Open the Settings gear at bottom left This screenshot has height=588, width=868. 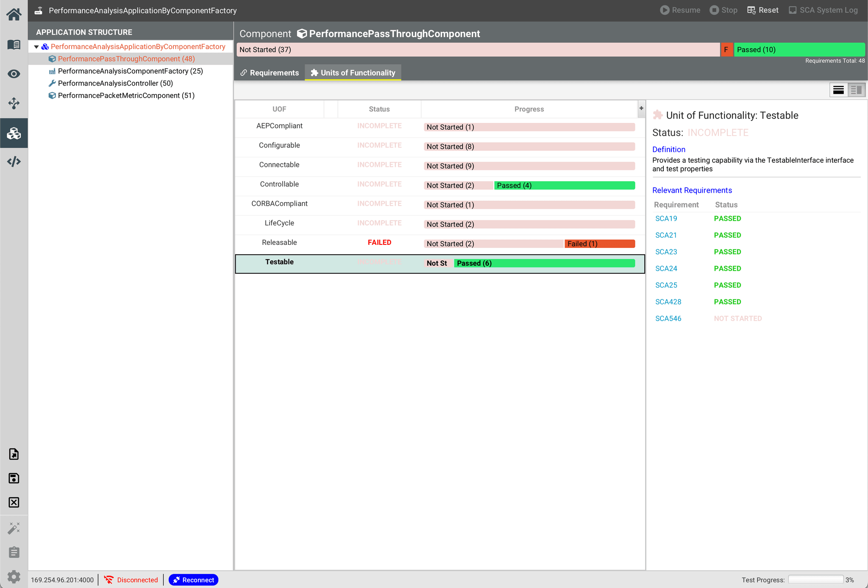tap(14, 577)
